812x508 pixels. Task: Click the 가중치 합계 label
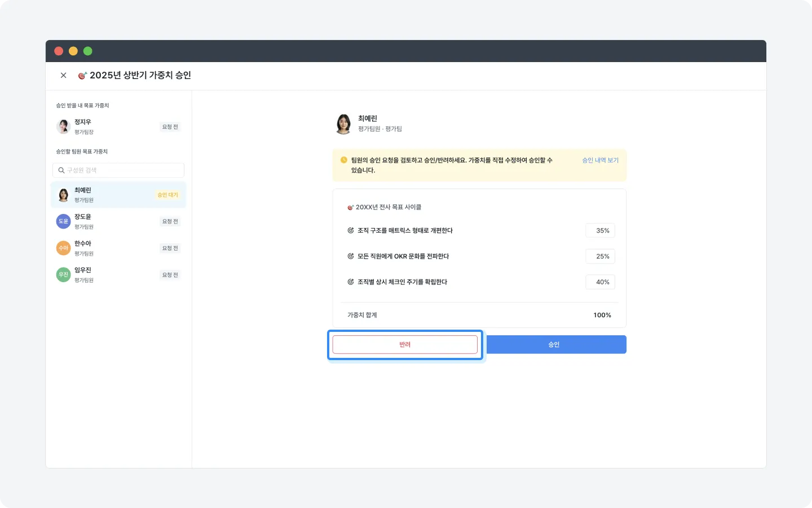[x=362, y=315]
